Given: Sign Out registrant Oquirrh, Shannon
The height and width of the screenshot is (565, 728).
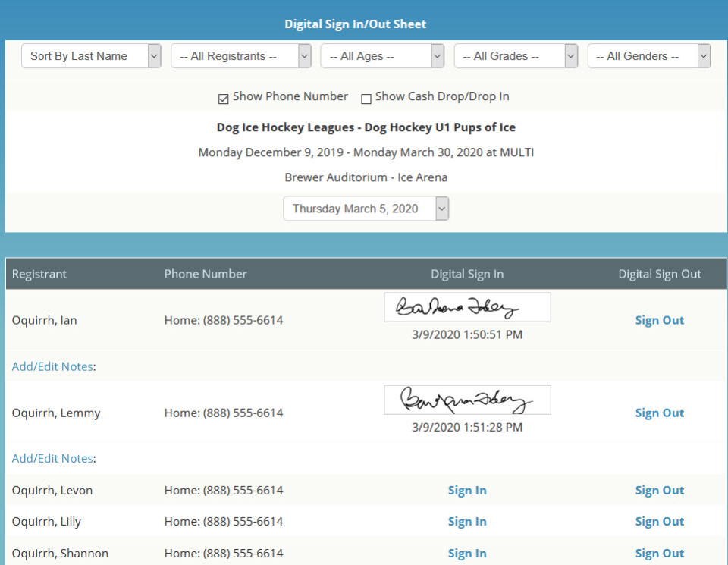Looking at the screenshot, I should pos(659,553).
